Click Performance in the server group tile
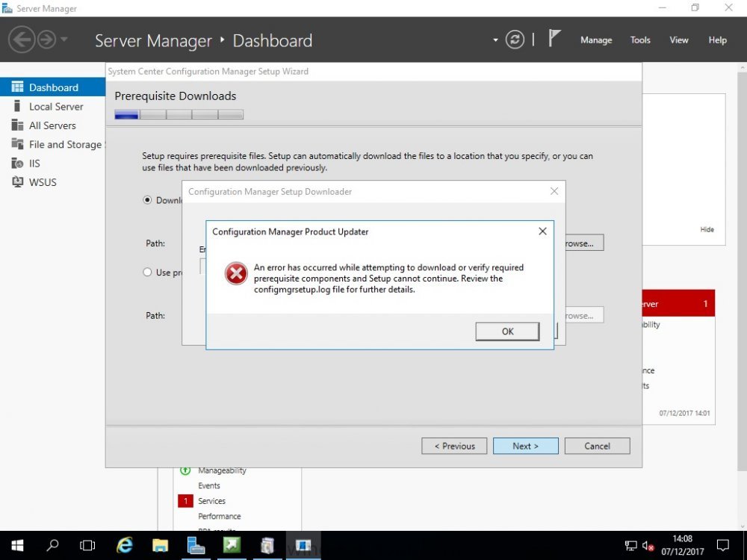This screenshot has height=560, width=747. click(x=220, y=516)
